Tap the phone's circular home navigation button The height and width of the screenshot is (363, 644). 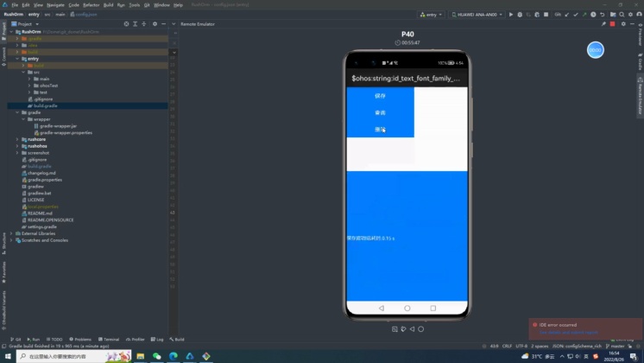[407, 308]
